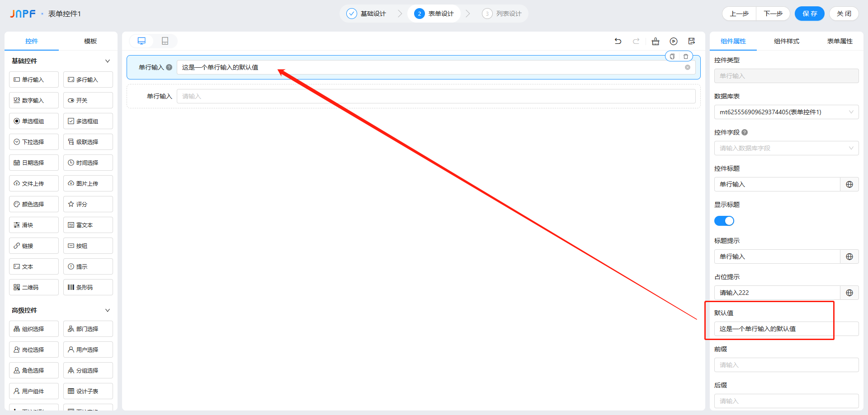Screen dimensions: 868x415
Task: Undo the last form design change
Action: coord(618,41)
